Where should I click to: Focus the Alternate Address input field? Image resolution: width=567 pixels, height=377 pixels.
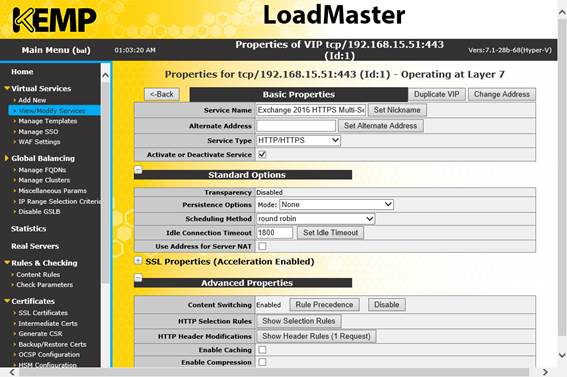tap(296, 126)
